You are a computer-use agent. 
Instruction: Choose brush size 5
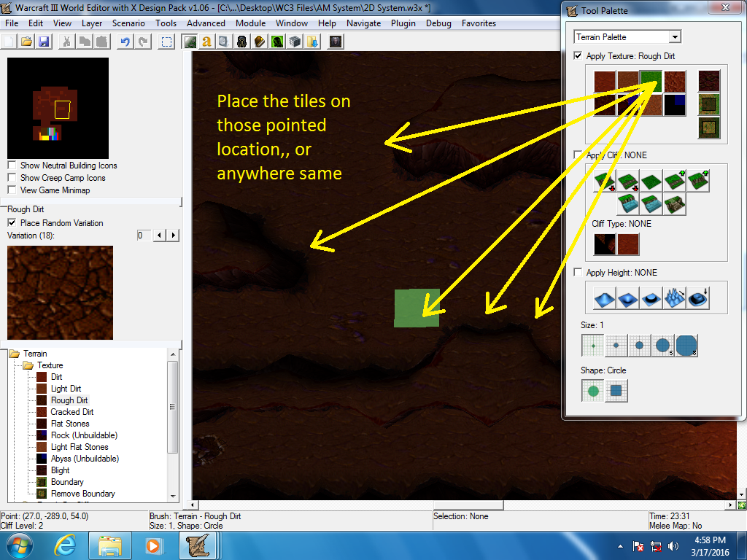[x=662, y=346]
